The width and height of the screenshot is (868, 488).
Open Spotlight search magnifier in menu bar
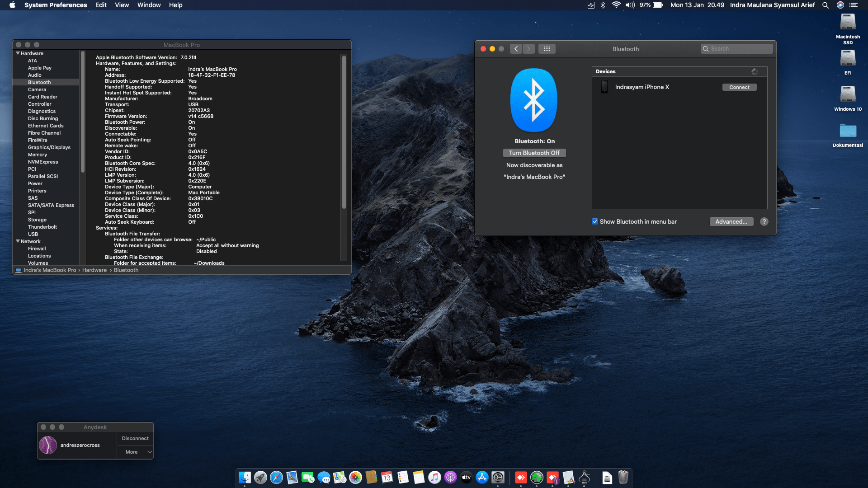click(826, 5)
